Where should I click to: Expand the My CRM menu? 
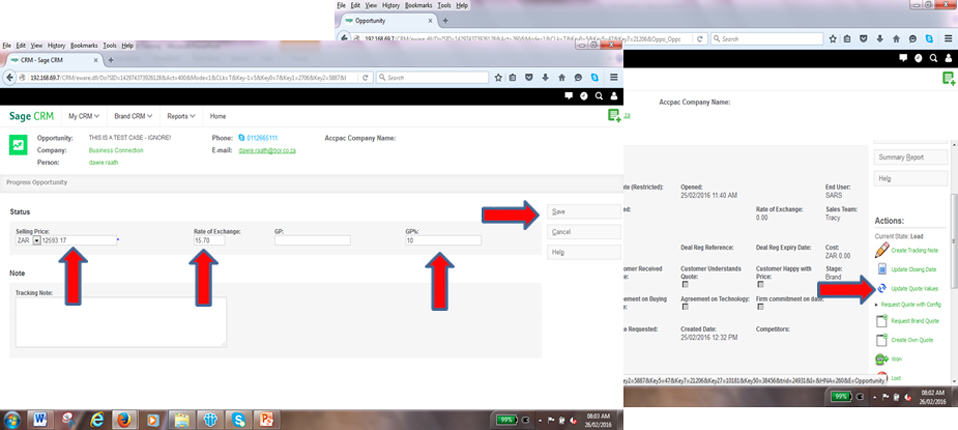[84, 116]
